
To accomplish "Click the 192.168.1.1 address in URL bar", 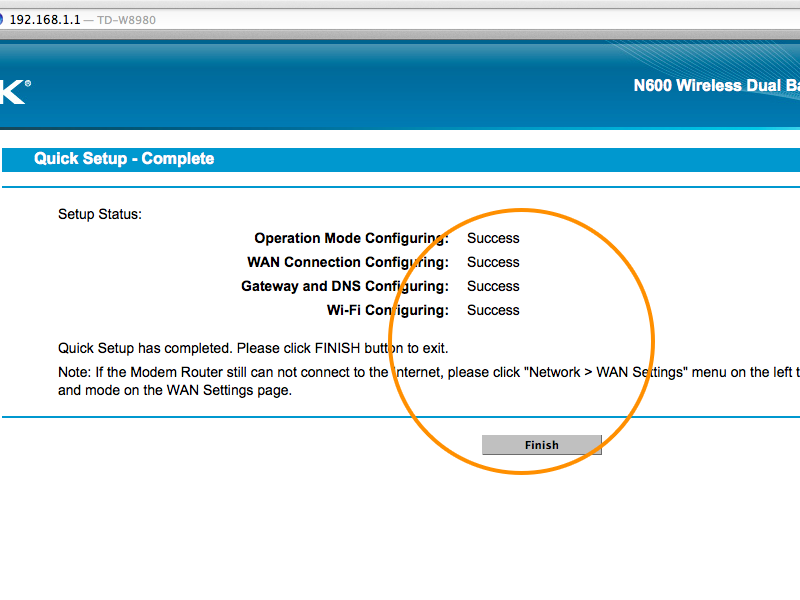I will pyautogui.click(x=44, y=20).
